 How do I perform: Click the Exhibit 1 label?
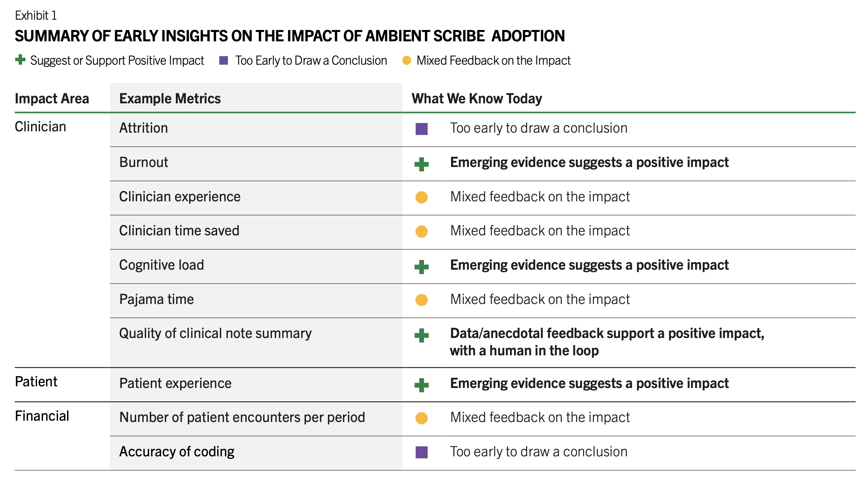(x=36, y=16)
